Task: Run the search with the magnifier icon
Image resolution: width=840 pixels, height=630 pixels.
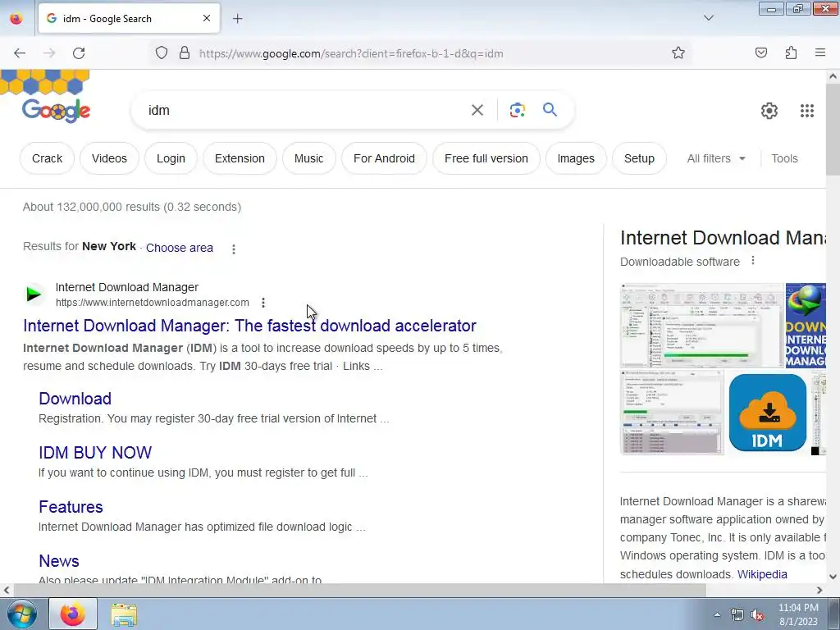Action: tap(550, 110)
